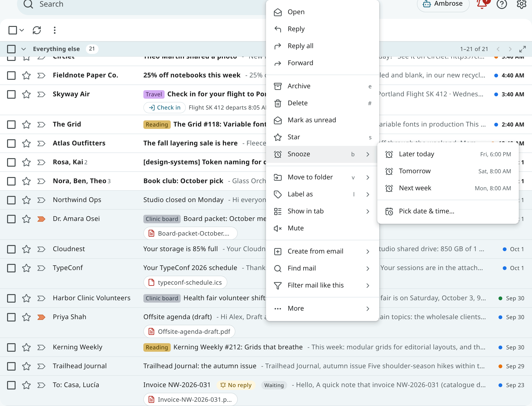Screen dimensions: 532x406
Task: Star the Cloudnest email
Action: click(26, 249)
